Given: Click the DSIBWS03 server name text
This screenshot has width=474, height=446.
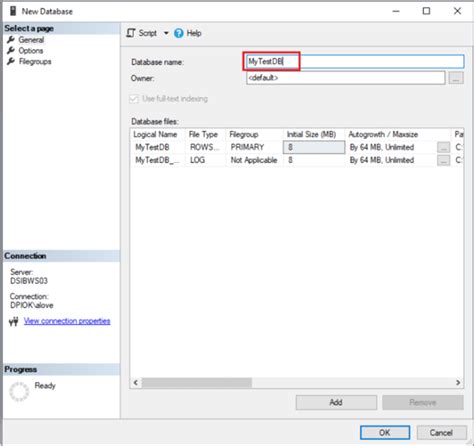Looking at the screenshot, I should click(x=29, y=281).
